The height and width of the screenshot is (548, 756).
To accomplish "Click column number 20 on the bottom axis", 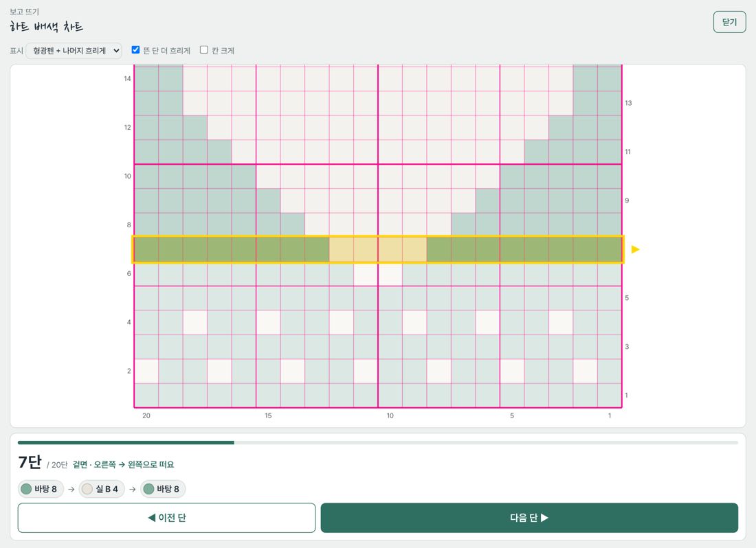I will (146, 415).
